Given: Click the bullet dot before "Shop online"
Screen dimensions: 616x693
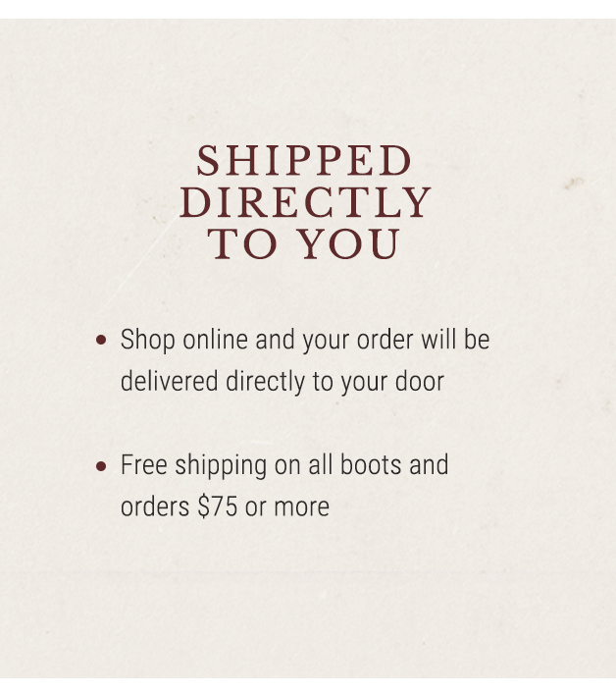Looking at the screenshot, I should 101,340.
